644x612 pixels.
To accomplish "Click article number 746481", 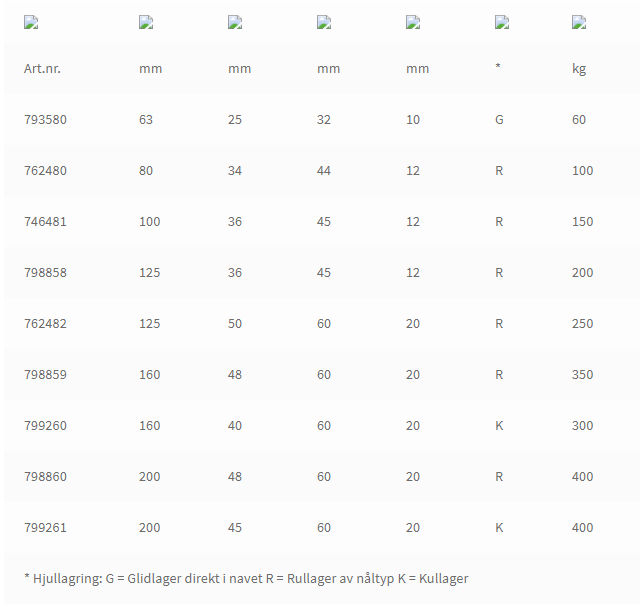I will (45, 222).
